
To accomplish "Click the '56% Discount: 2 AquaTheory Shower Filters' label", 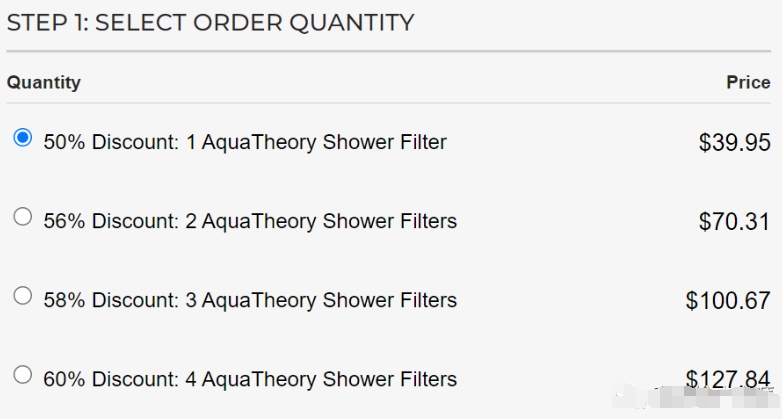I will (250, 221).
